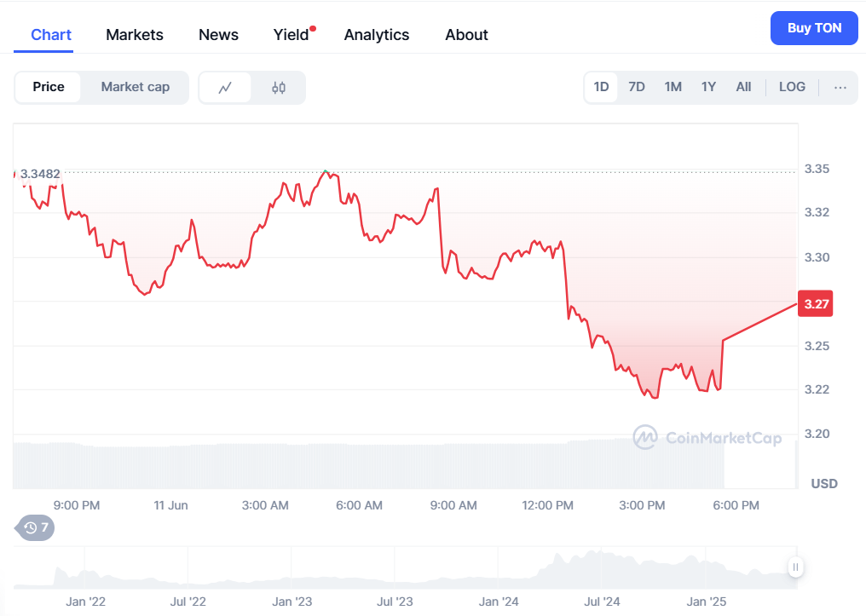Select the 1D time range
Screen dimensions: 866x616
(601, 87)
